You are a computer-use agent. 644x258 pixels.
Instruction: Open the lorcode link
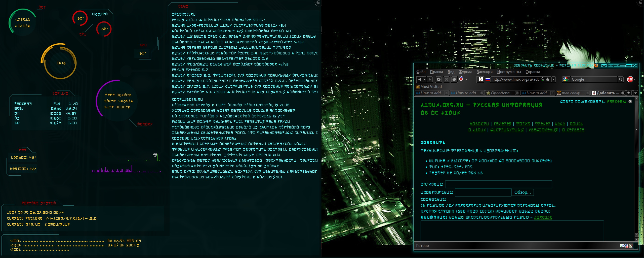[543, 217]
